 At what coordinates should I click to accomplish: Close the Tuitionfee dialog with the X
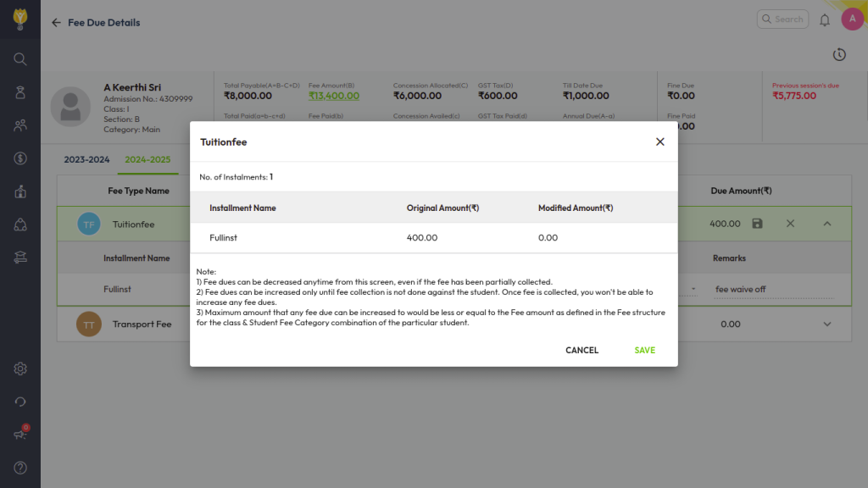coord(660,141)
